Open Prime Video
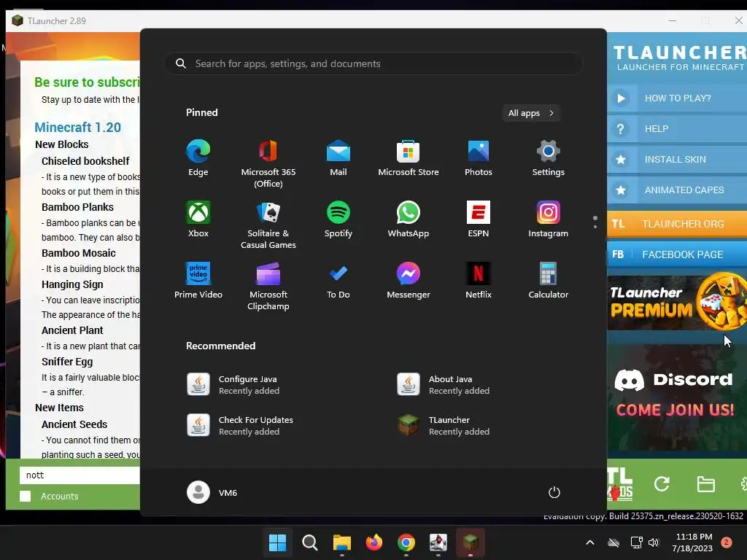The image size is (747, 560). (x=198, y=281)
